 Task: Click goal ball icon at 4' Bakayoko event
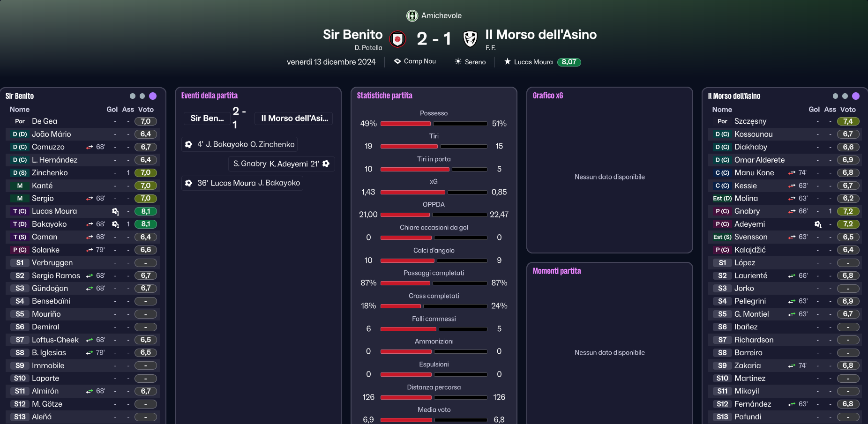coord(188,144)
